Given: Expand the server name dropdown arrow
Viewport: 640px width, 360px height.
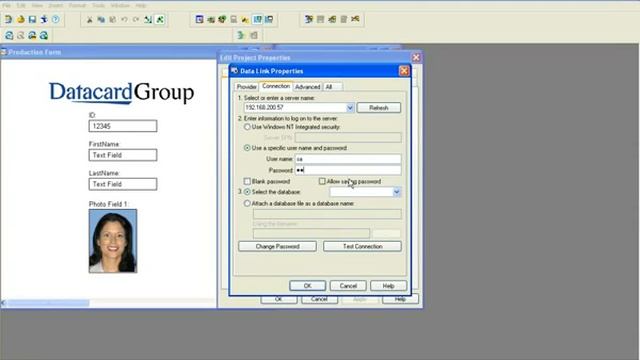Looking at the screenshot, I should (x=350, y=107).
